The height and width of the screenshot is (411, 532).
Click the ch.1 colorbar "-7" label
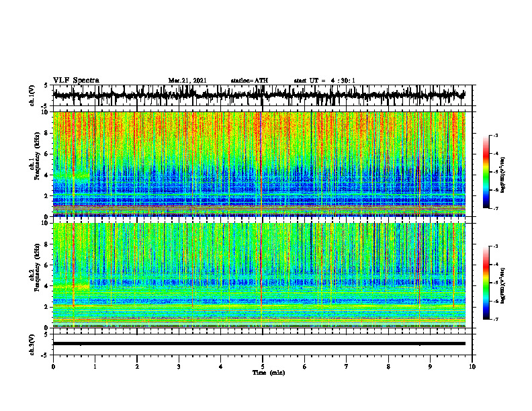(496, 208)
